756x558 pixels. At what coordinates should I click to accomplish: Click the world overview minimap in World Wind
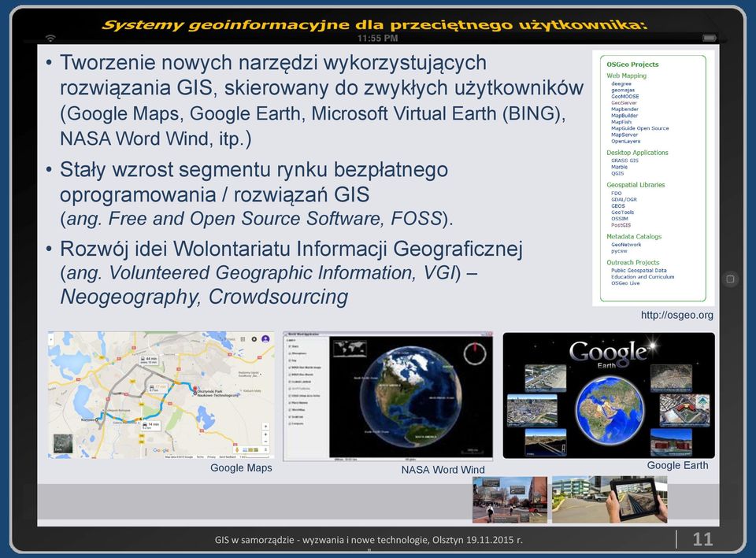(x=350, y=347)
